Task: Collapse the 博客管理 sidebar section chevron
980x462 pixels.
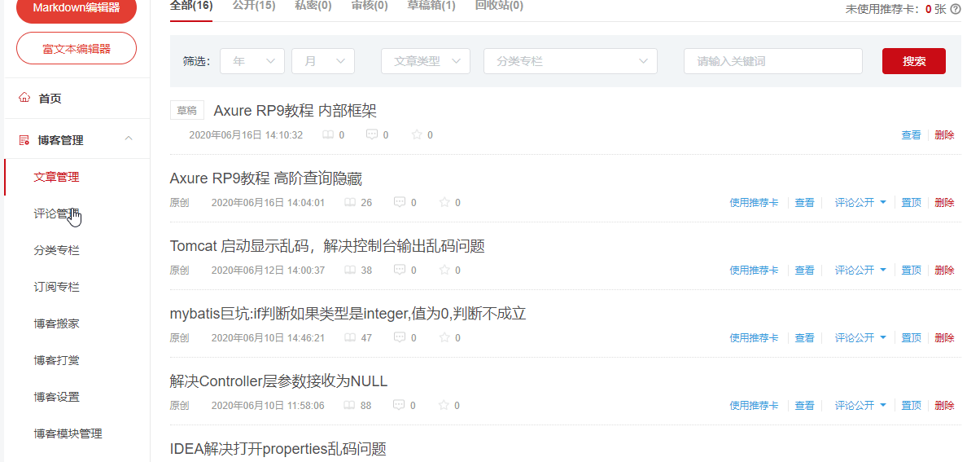Action: click(129, 139)
